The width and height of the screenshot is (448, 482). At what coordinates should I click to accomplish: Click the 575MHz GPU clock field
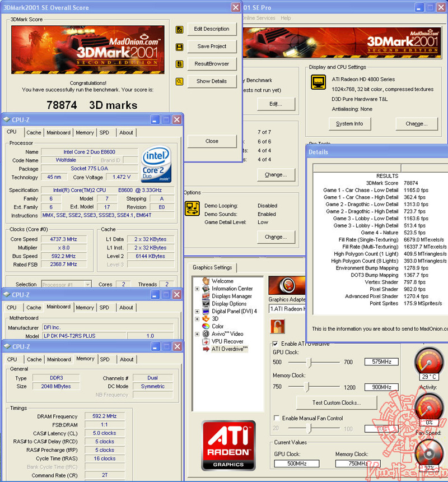[x=381, y=362]
